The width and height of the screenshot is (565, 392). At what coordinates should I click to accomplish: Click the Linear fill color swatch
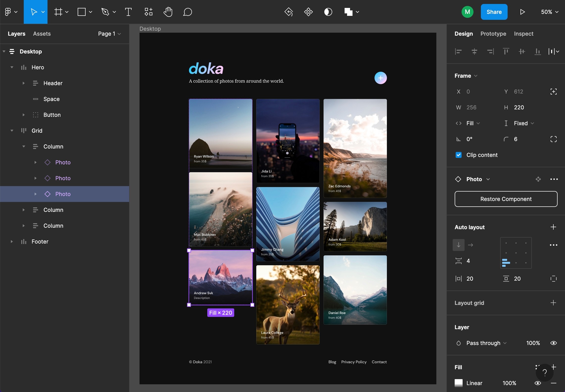point(459,383)
